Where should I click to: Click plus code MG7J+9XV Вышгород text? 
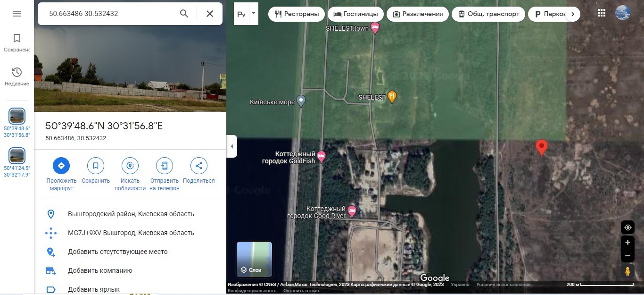(131, 233)
